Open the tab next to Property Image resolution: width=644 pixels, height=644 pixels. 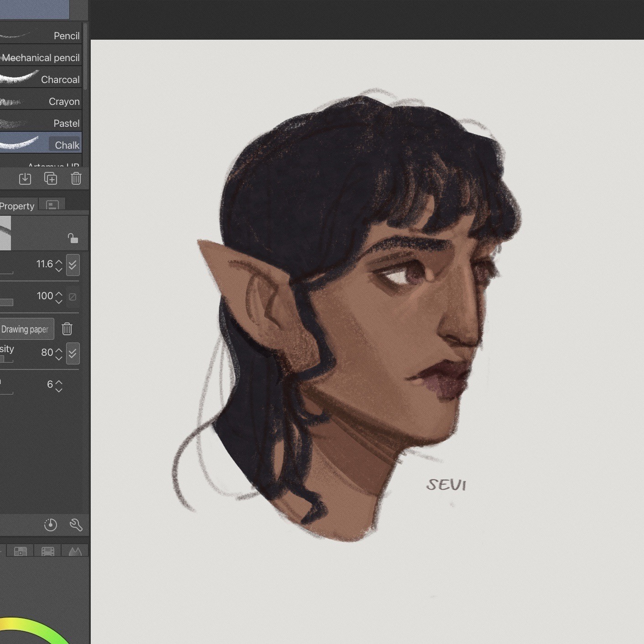(52, 205)
